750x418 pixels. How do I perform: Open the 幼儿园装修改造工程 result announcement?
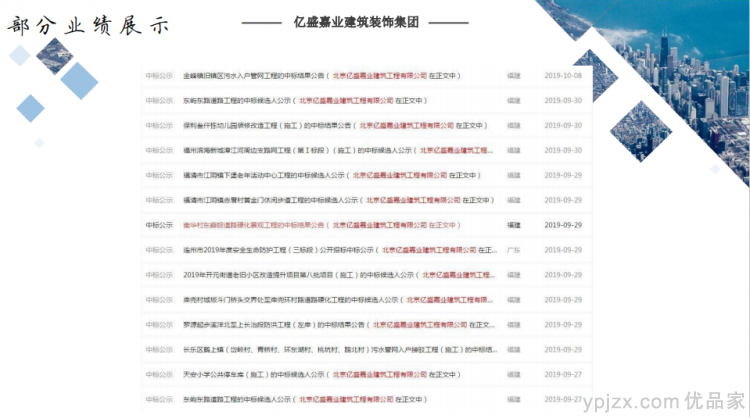[335, 125]
